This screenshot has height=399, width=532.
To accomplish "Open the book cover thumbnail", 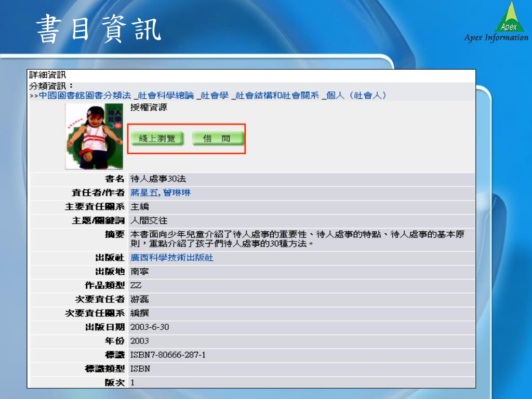I will [x=95, y=136].
